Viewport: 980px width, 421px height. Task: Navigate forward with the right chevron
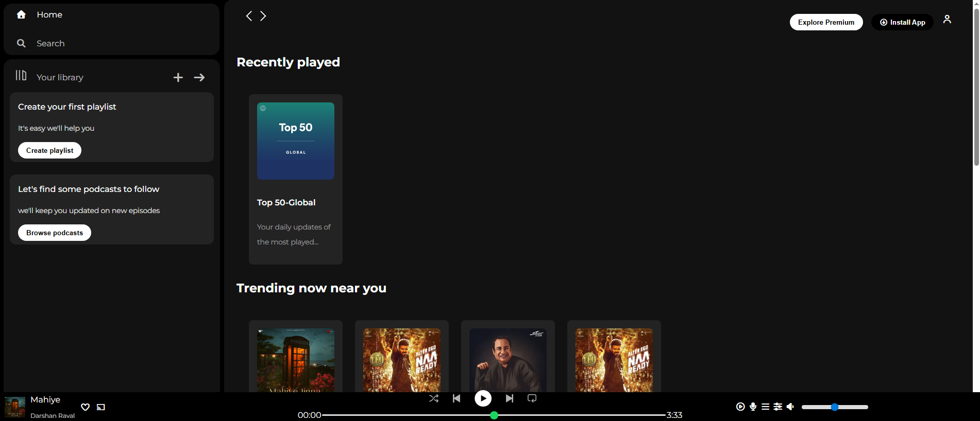tap(263, 16)
